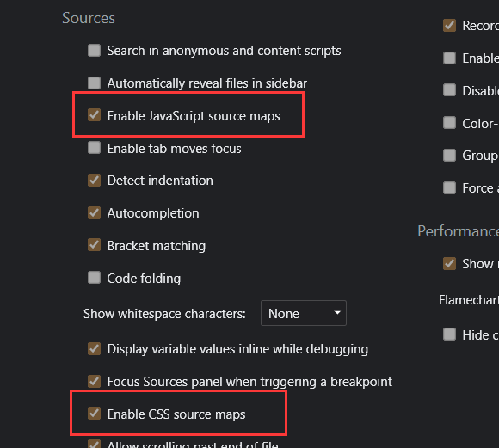This screenshot has height=448, width=499.
Task: Check the Color- option checkbox
Action: tap(449, 123)
